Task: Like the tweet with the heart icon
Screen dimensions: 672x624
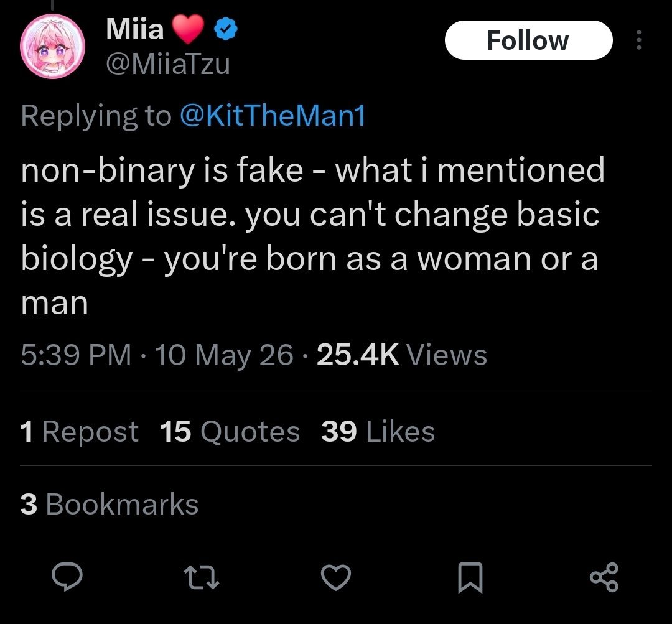Action: [x=336, y=577]
